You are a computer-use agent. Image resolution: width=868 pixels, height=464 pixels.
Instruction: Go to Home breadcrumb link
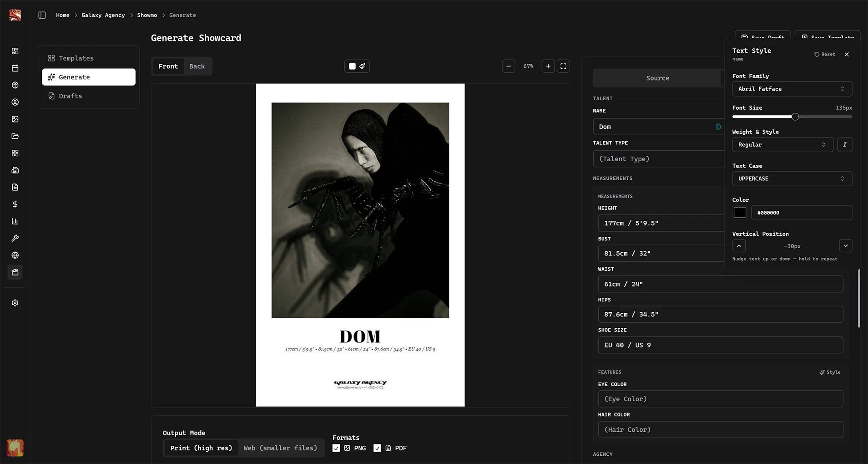coord(63,15)
